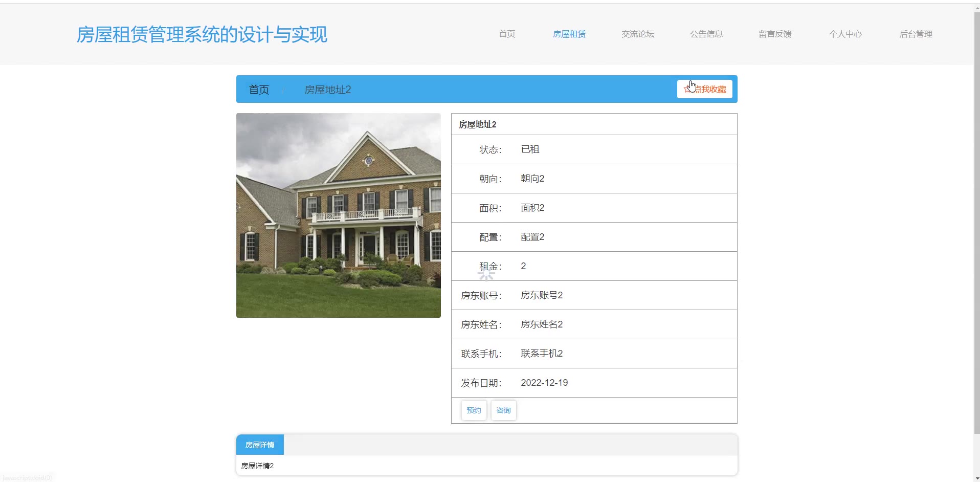
Task: Click the 房屋地址2 heading in the info panel
Action: pyautogui.click(x=477, y=124)
